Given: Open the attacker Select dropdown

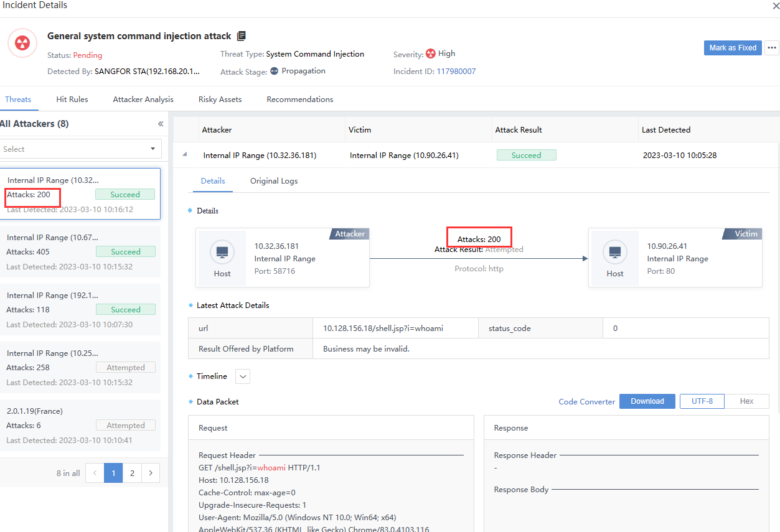Looking at the screenshot, I should click(80, 149).
